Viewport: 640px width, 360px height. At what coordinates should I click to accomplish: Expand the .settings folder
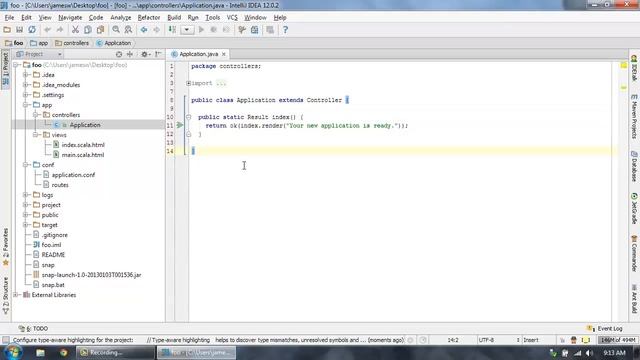25,95
